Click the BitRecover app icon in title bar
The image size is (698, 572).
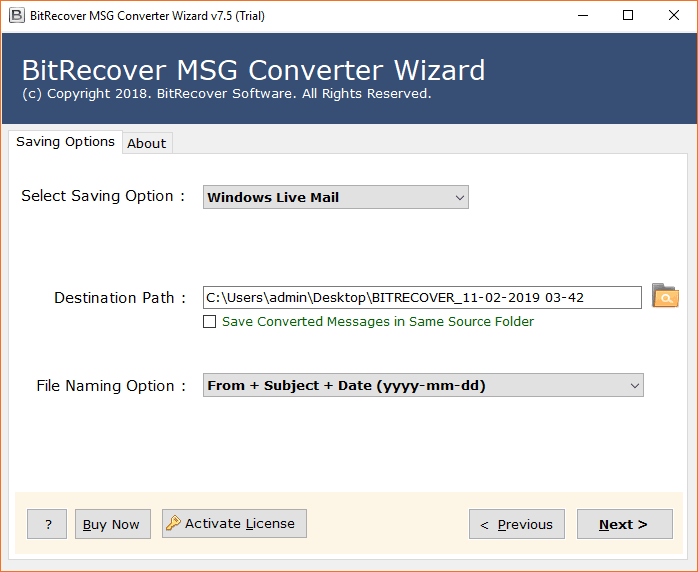pyautogui.click(x=16, y=15)
